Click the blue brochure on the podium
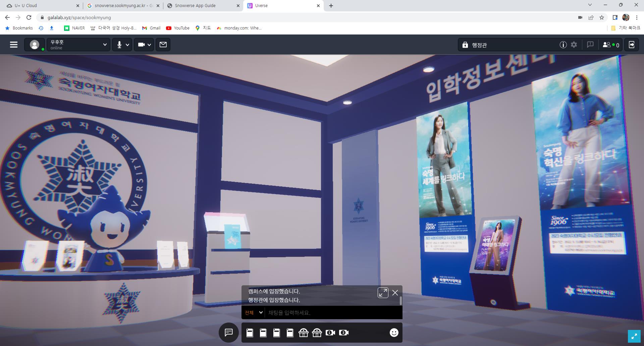 (232, 236)
